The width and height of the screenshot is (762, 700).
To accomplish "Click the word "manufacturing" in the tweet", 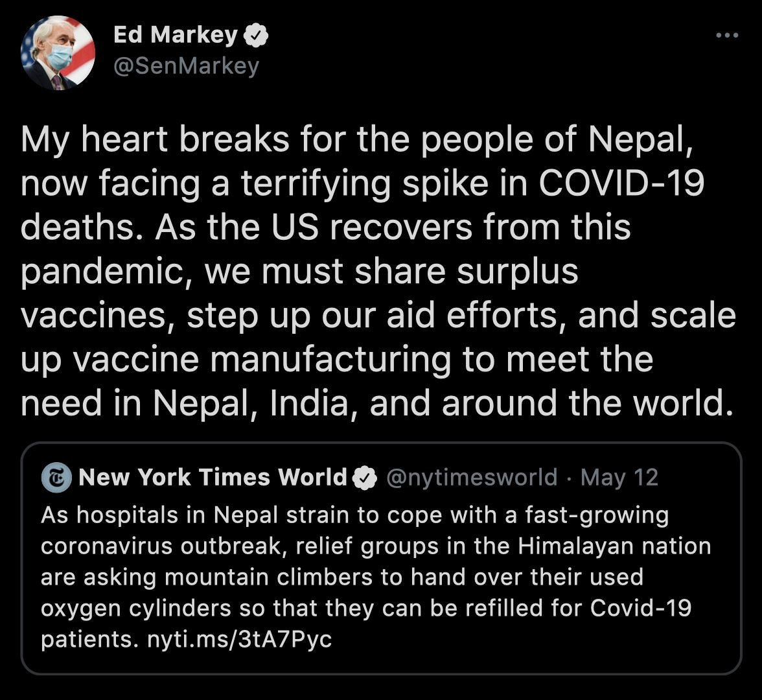I will point(330,358).
